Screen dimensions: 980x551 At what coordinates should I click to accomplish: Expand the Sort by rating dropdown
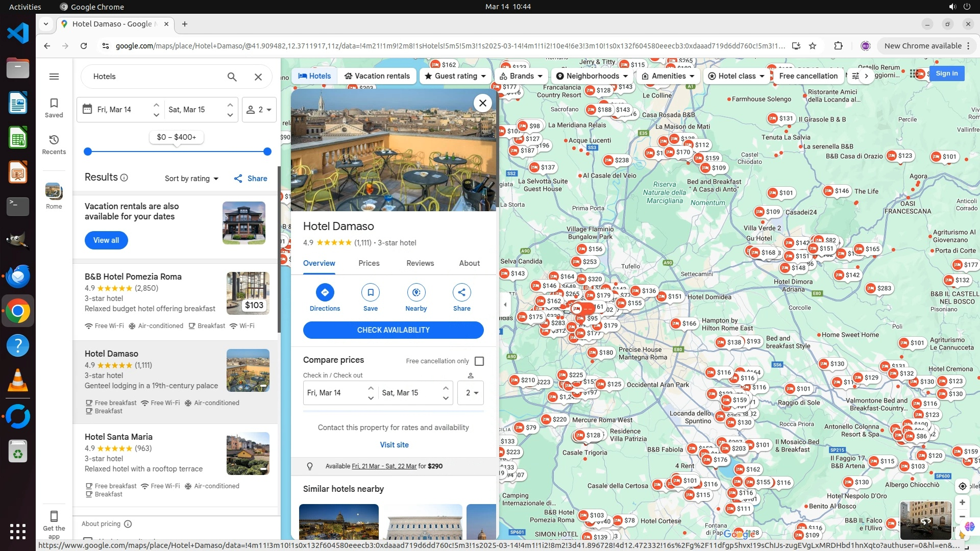coord(191,179)
